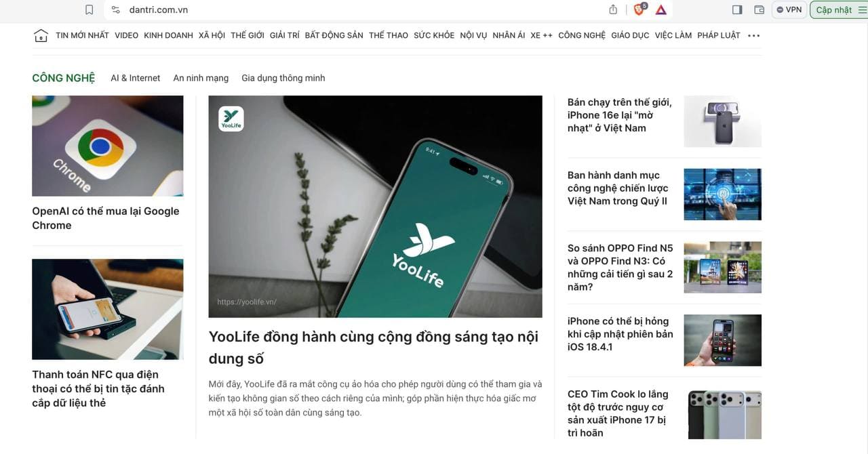Click the home icon in navigation bar
The image size is (868, 454).
coord(41,35)
